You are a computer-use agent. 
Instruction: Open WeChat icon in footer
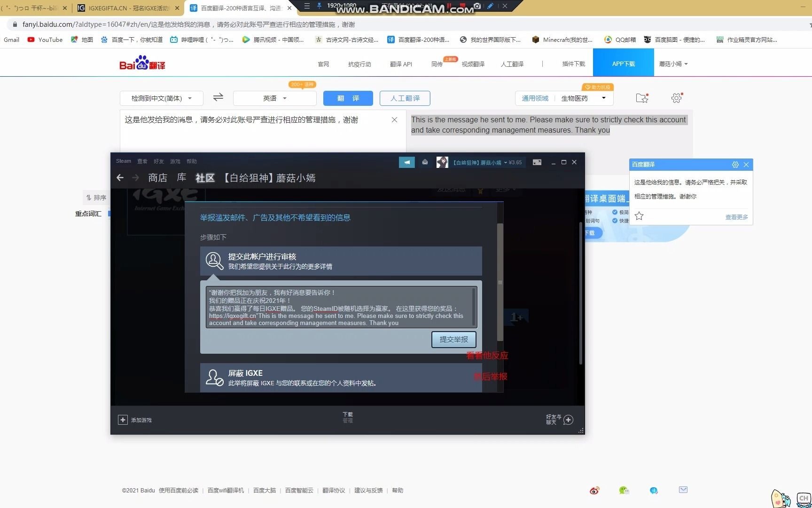click(x=624, y=490)
